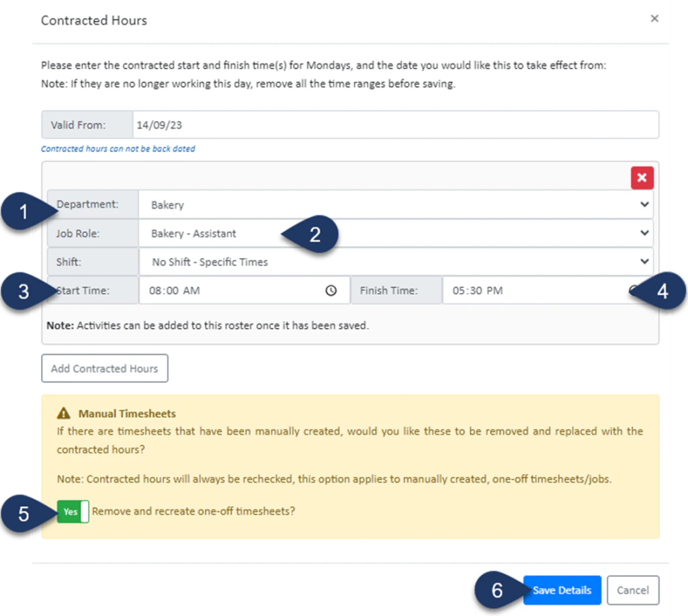Click the 'Valid From:' label
Image resolution: width=688 pixels, height=616 pixels.
point(78,125)
